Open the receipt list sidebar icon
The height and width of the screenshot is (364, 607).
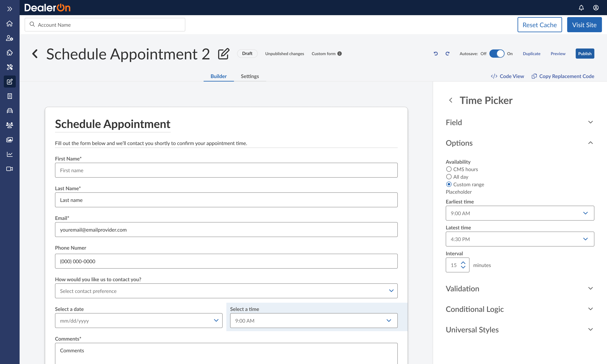(10, 96)
